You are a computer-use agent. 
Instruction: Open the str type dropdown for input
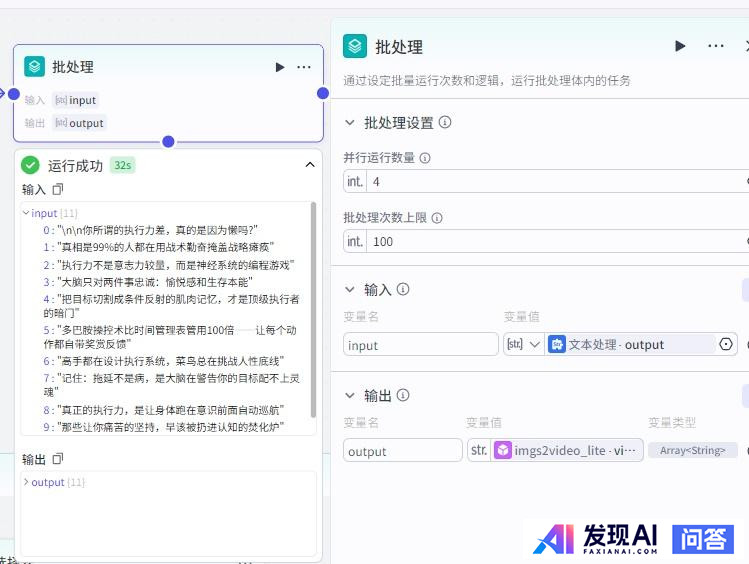pos(523,344)
